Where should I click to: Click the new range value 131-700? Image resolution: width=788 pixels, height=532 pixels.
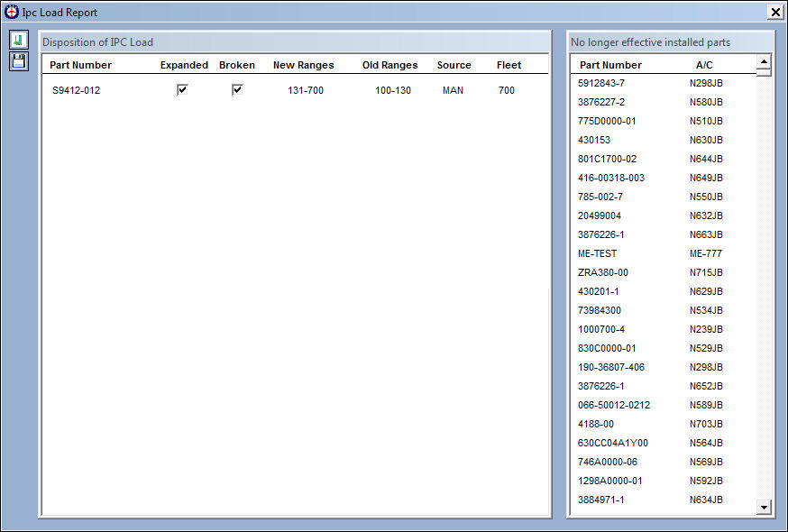[306, 90]
